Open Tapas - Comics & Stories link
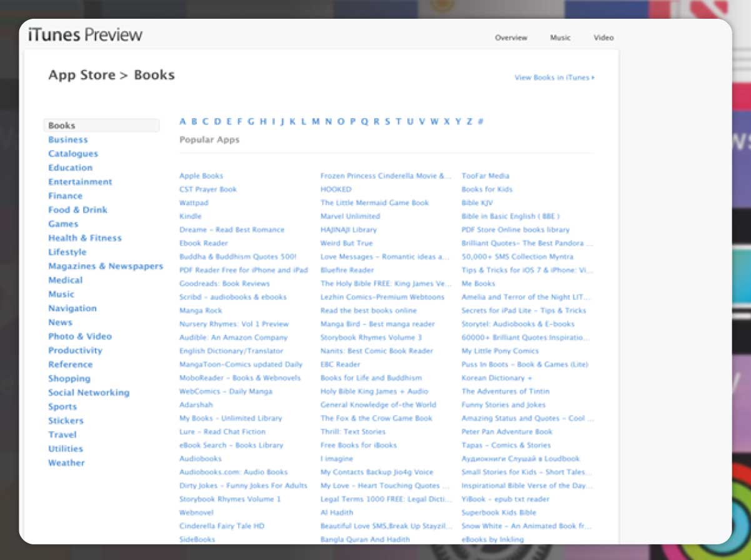This screenshot has width=751, height=560. pyautogui.click(x=506, y=446)
